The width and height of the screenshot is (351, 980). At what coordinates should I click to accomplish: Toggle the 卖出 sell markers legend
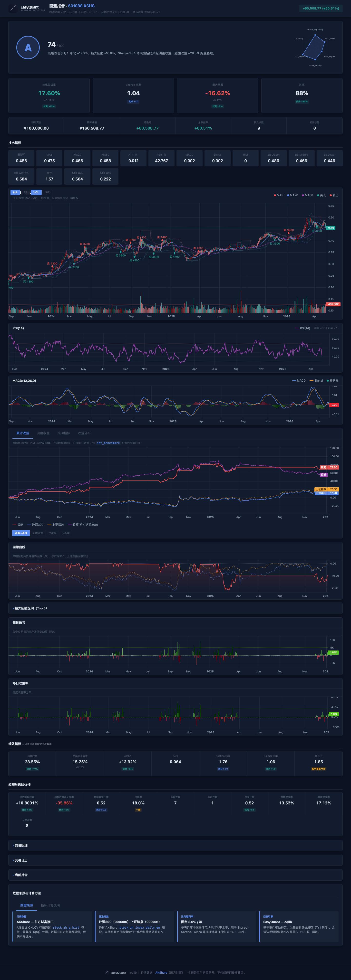click(x=334, y=195)
